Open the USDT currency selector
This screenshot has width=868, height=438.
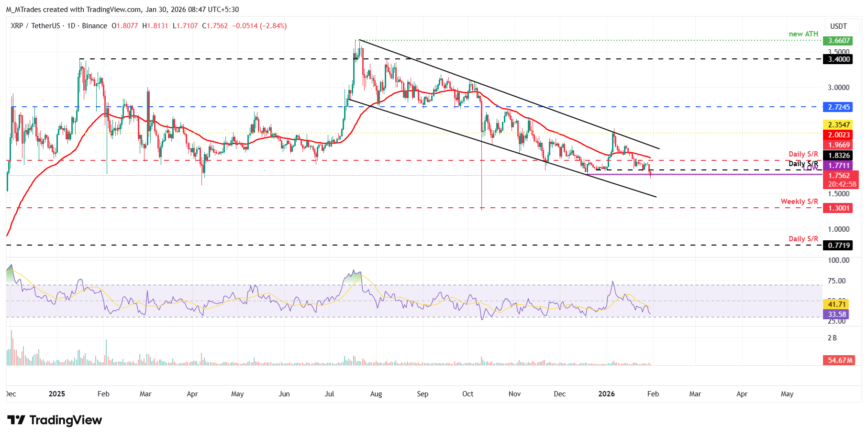point(838,26)
